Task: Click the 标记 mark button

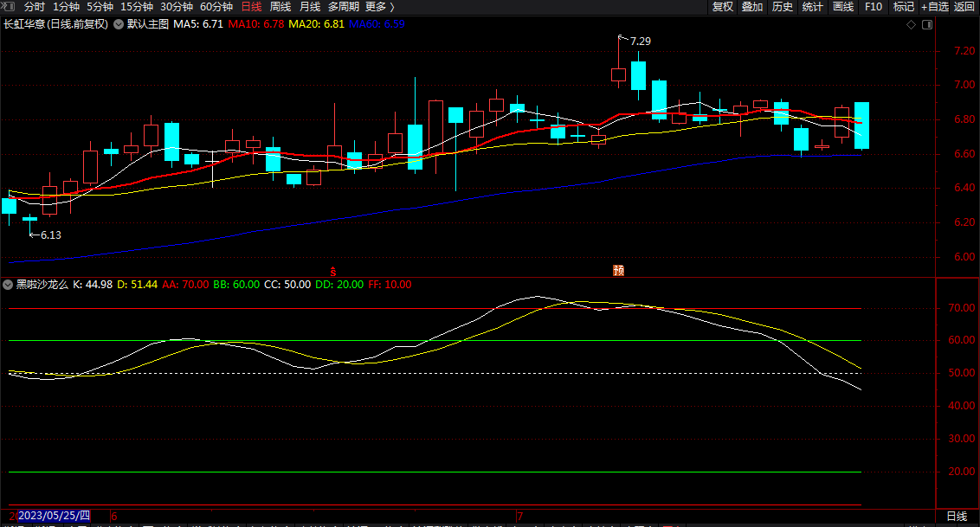Action: tap(903, 6)
